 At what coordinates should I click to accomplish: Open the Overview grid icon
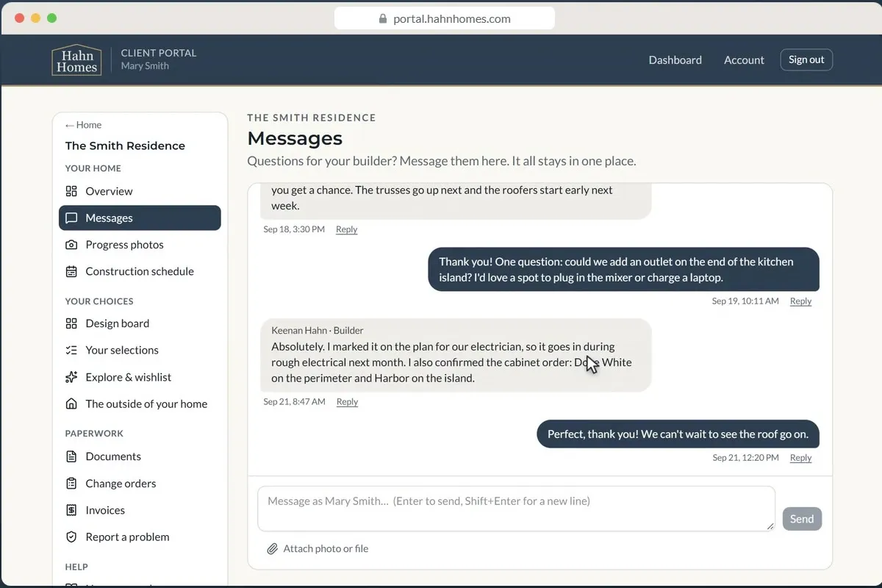71,191
